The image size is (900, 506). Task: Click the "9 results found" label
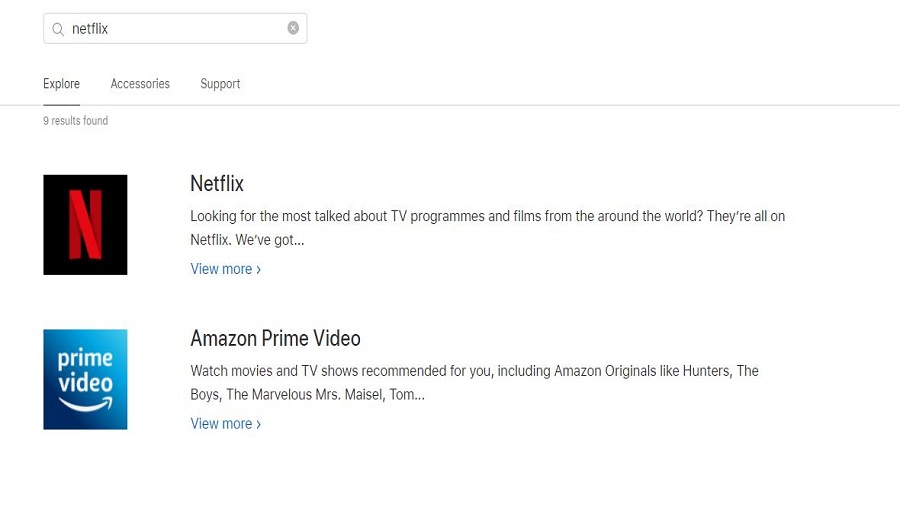coord(75,121)
